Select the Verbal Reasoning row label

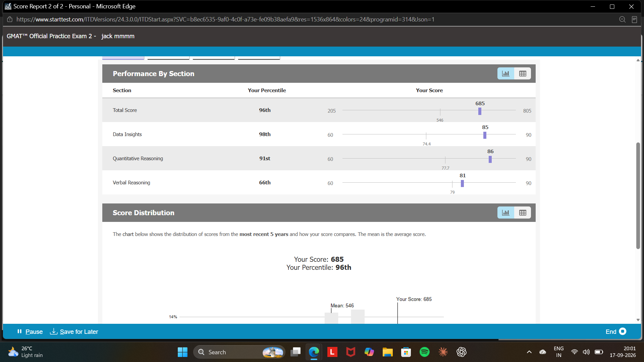[x=131, y=182]
